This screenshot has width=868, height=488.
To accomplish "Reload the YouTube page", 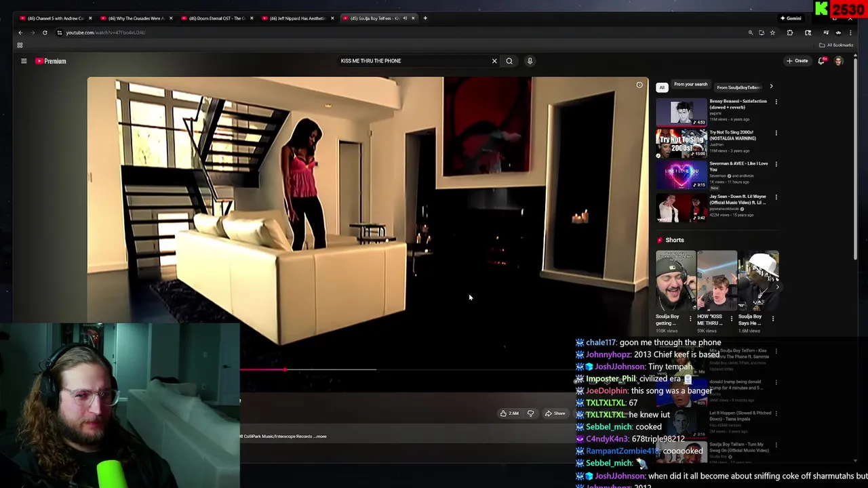I will (45, 33).
